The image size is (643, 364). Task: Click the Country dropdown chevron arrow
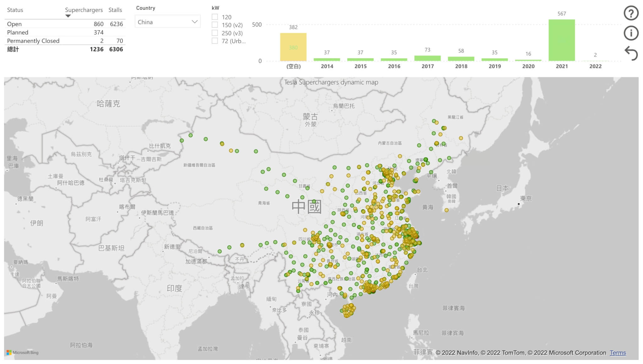point(195,22)
